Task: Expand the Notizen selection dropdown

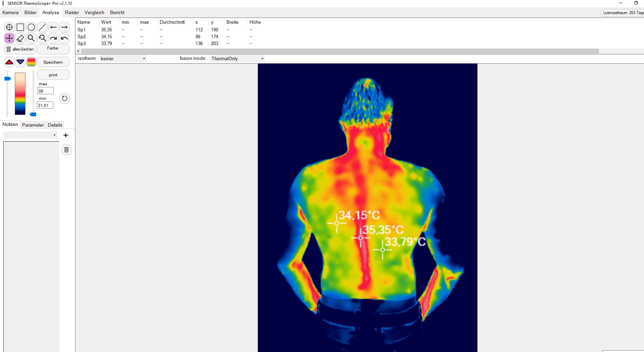Action: click(54, 135)
